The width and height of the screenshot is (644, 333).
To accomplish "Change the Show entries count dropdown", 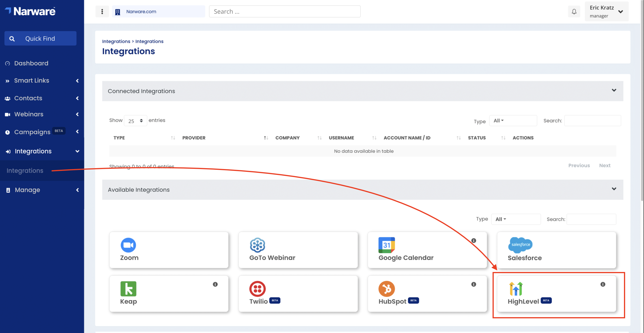I will click(135, 121).
